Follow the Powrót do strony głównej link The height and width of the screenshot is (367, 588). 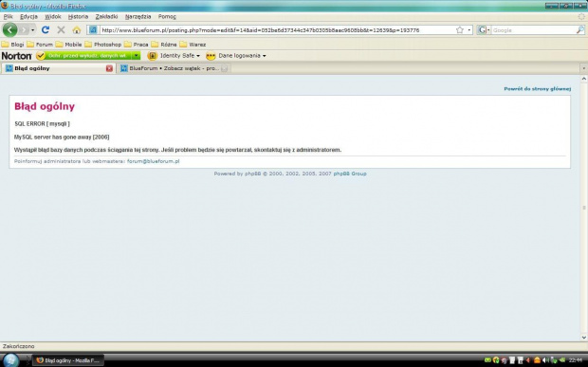pos(537,89)
